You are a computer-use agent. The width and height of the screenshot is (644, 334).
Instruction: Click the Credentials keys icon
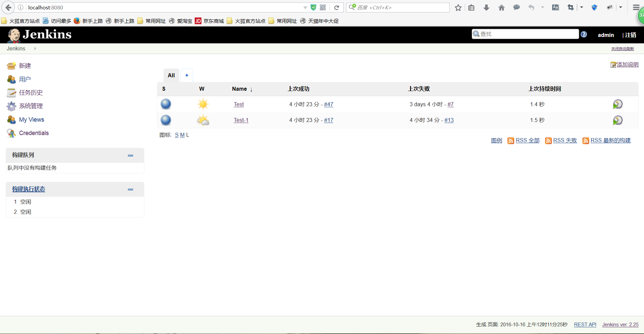point(11,133)
